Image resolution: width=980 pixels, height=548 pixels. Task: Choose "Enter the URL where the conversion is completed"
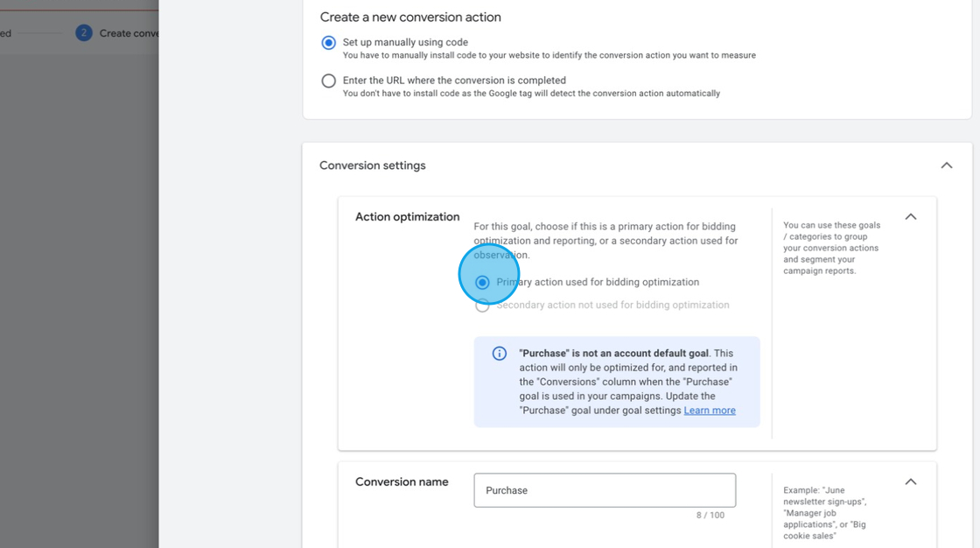click(x=329, y=81)
